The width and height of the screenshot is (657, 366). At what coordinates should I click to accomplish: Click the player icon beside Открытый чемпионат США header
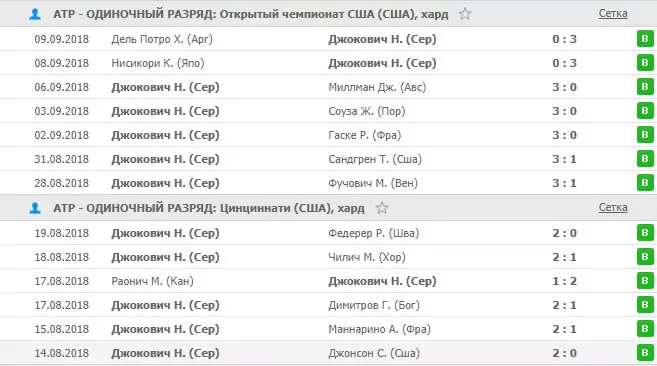pyautogui.click(x=35, y=14)
